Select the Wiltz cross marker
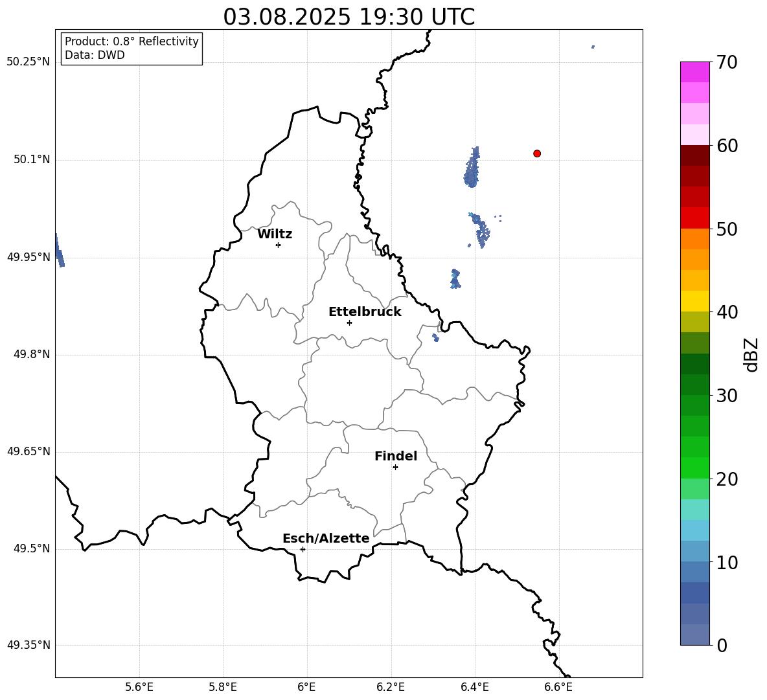This screenshot has height=700, width=767. point(278,245)
